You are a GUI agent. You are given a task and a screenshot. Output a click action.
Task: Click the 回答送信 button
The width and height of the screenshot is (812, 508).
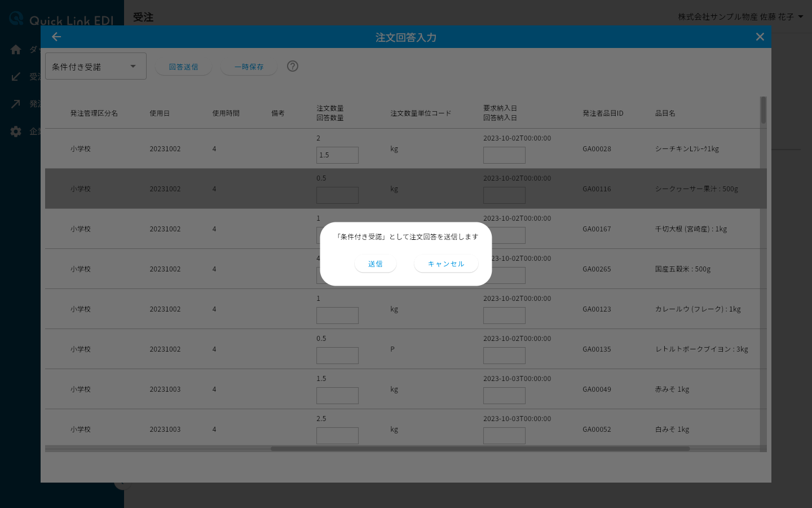183,67
